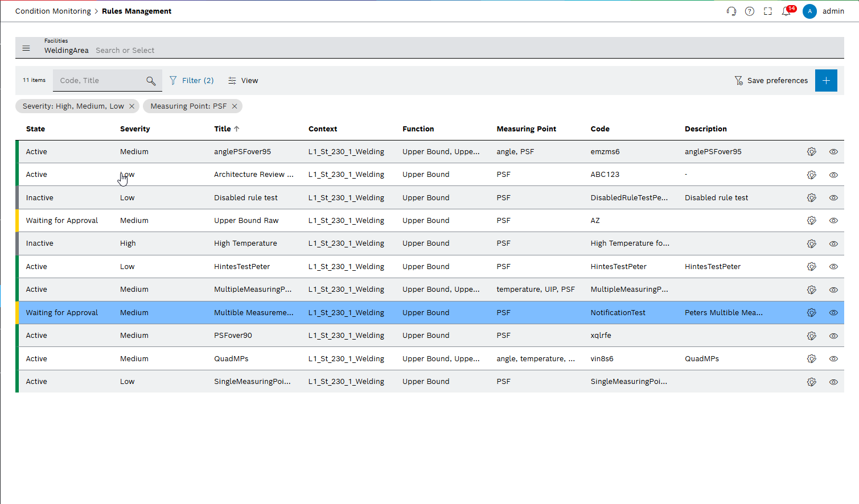This screenshot has height=504, width=859.
Task: Remove the Measuring Point: PSF filter chip
Action: 235,106
